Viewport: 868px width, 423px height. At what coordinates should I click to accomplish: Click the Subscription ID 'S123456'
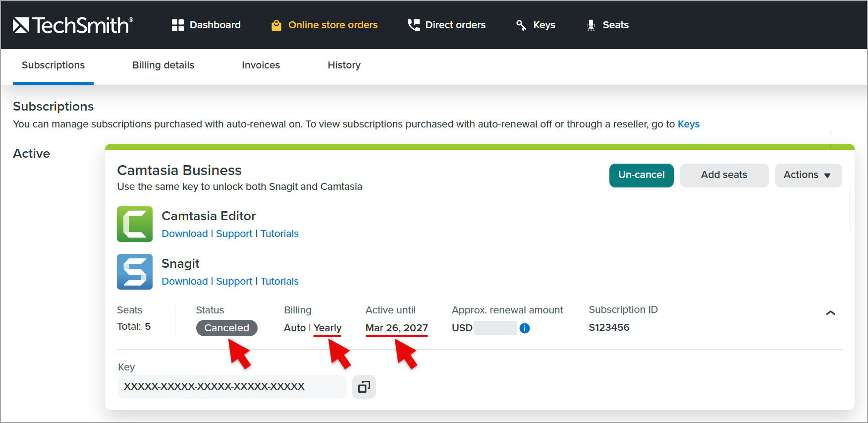click(x=609, y=328)
